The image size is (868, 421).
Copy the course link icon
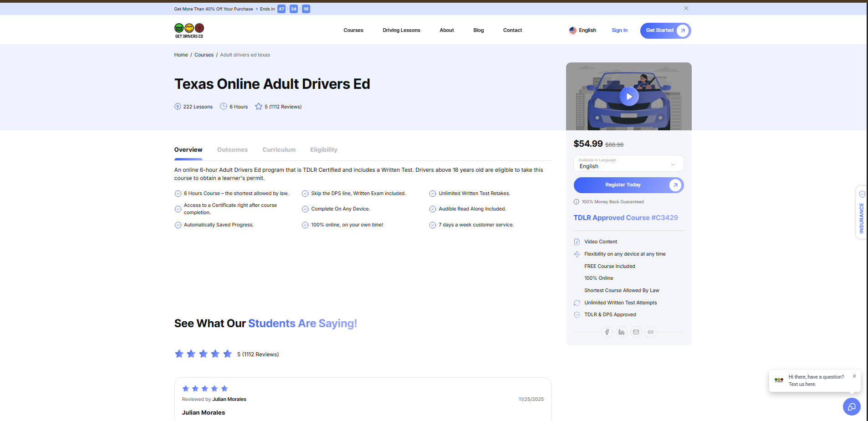[650, 332]
